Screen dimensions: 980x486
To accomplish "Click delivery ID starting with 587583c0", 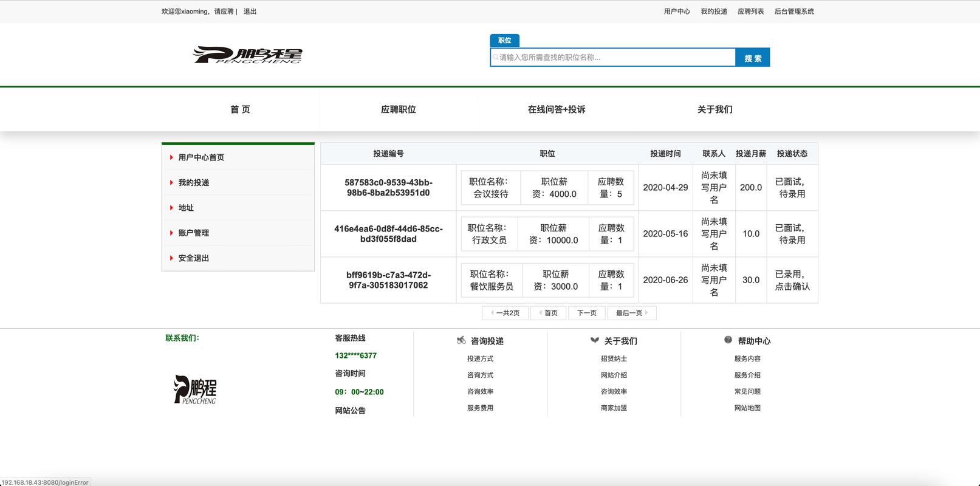I will coord(388,188).
